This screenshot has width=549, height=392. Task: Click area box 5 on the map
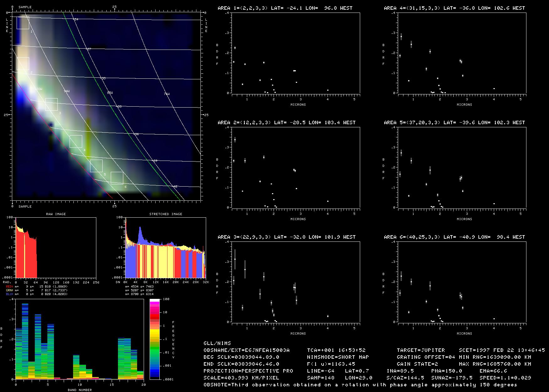click(96, 166)
